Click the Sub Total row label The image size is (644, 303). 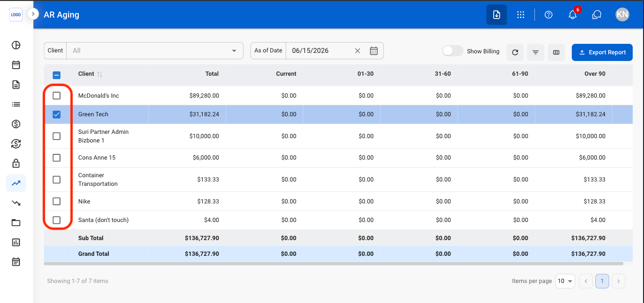click(x=91, y=238)
